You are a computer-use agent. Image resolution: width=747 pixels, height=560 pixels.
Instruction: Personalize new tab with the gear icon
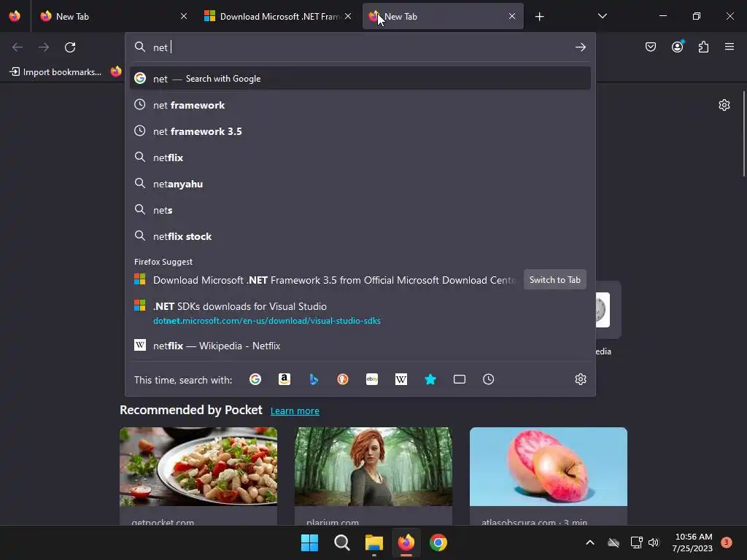(724, 105)
